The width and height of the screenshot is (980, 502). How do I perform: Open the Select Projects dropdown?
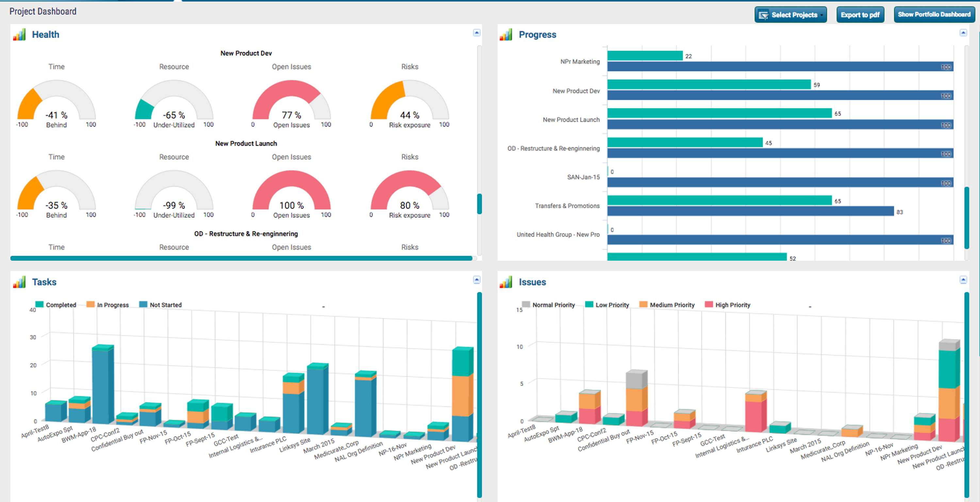tap(791, 15)
